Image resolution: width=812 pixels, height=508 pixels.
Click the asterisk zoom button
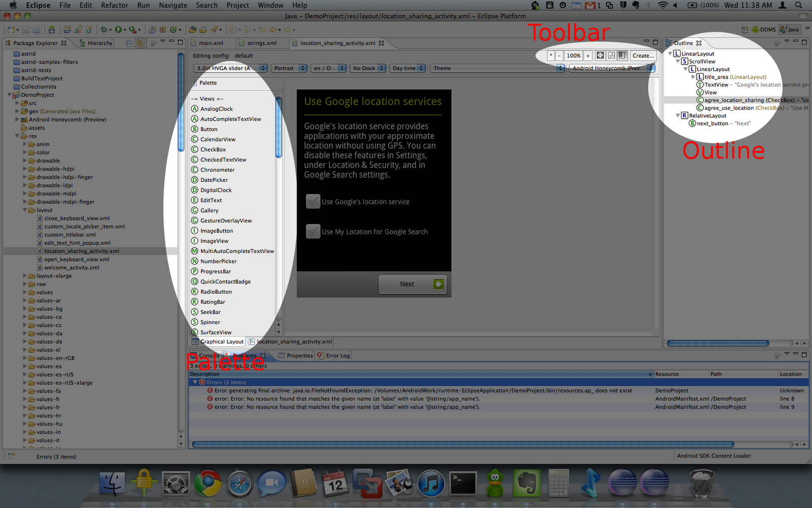pyautogui.click(x=551, y=56)
